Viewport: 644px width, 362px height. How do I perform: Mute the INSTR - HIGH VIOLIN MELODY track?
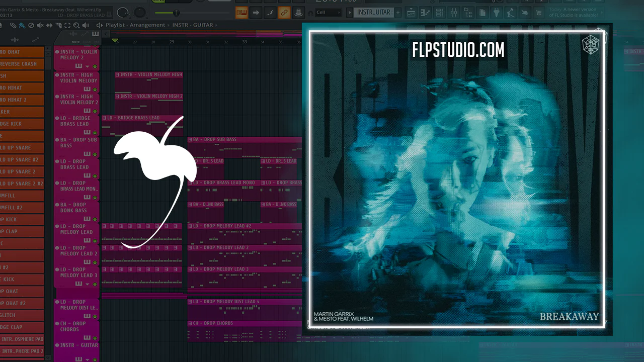click(x=95, y=88)
